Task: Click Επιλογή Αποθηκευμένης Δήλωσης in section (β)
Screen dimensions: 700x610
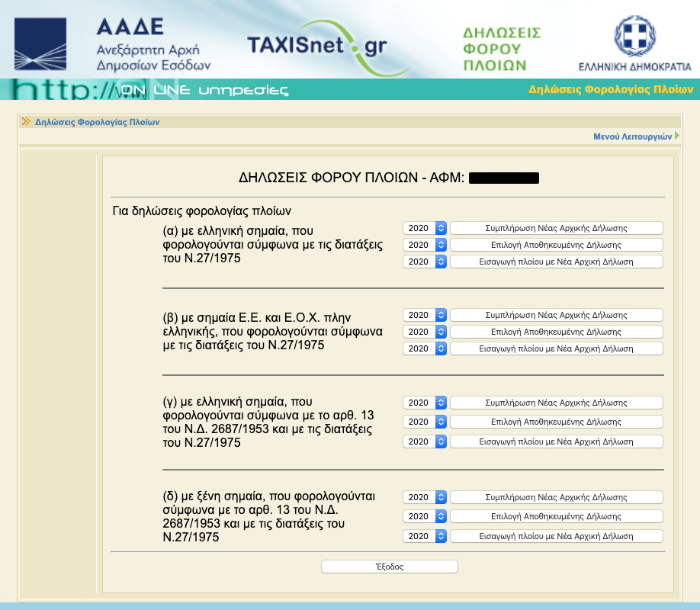Action: 556,332
